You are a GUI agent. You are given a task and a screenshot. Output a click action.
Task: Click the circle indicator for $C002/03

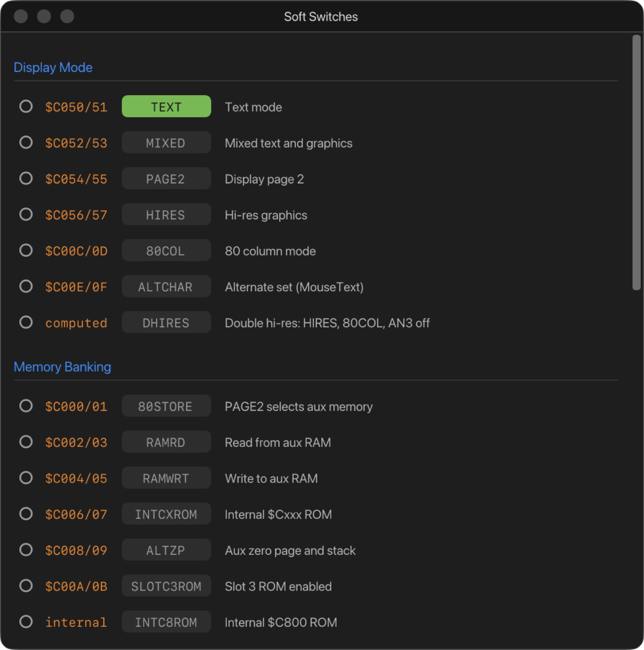pyautogui.click(x=26, y=442)
